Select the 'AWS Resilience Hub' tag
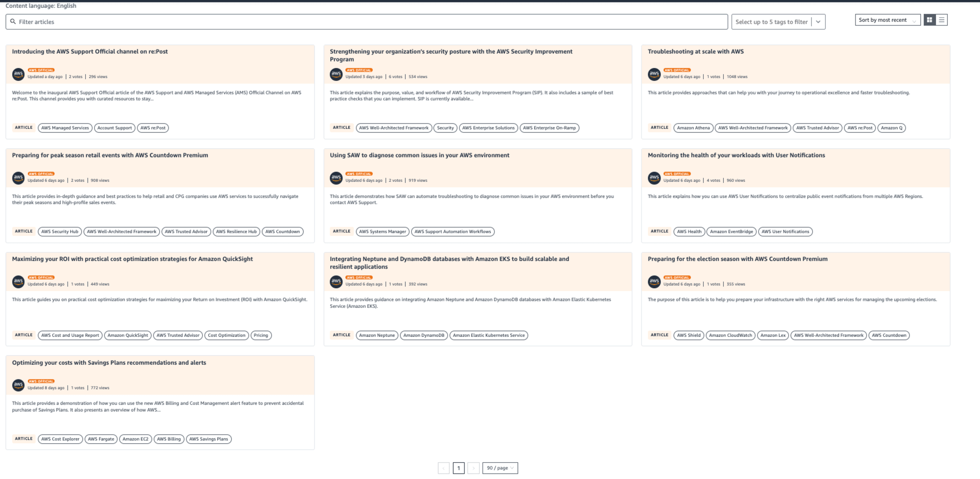Viewport: 980px width, 479px height. pyautogui.click(x=236, y=232)
